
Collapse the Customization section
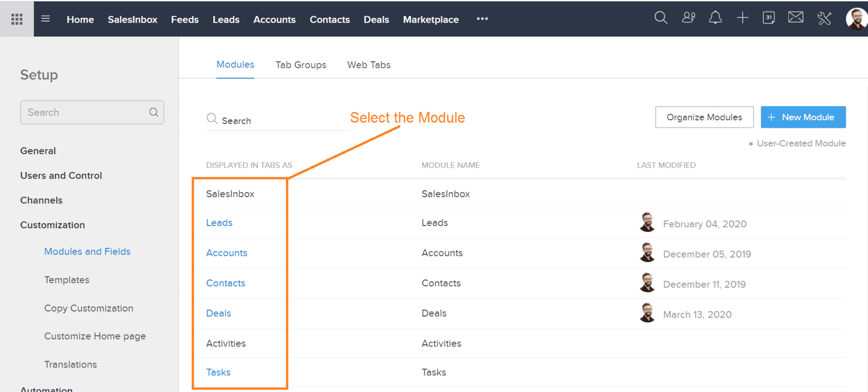53,225
